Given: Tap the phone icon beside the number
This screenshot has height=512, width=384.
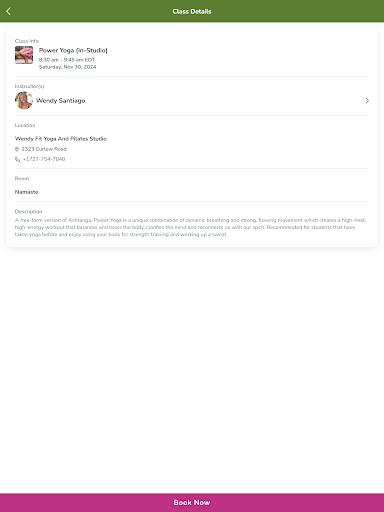Looking at the screenshot, I should click(x=17, y=159).
